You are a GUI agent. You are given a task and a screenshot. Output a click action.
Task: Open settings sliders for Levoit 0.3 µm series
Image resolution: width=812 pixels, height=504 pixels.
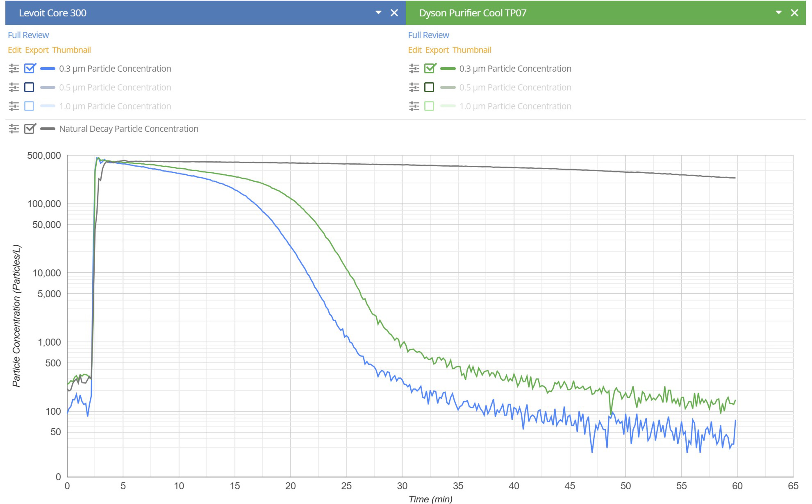point(14,69)
